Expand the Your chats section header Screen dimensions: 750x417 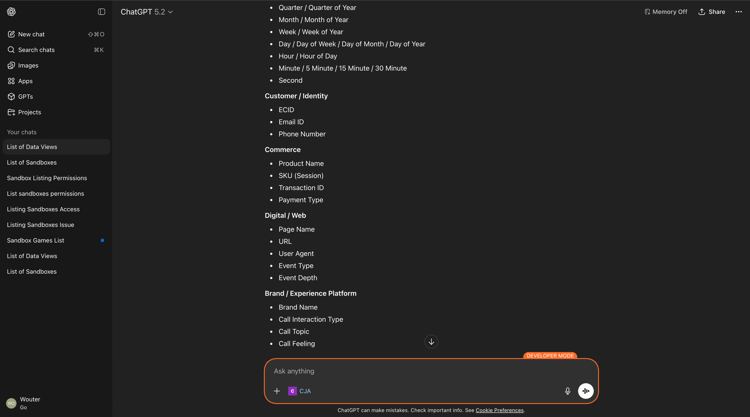coord(22,132)
